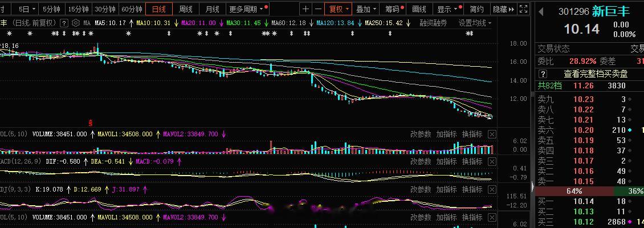This screenshot has height=228, width=644.
Task: Click magenta diamond beside 买三 volume 2868
Action: [x=630, y=222]
